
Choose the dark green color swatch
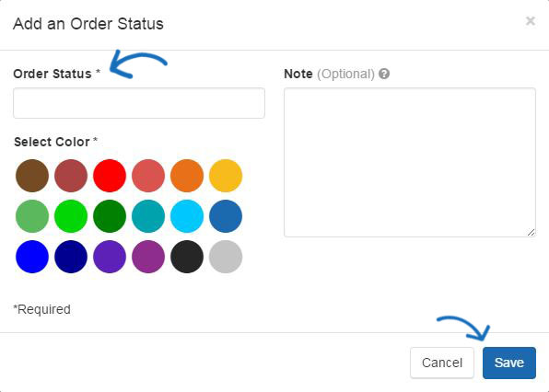coord(110,216)
